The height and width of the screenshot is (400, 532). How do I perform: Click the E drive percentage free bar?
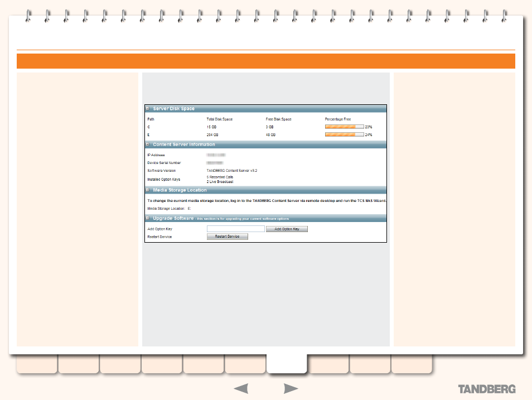tap(345, 134)
